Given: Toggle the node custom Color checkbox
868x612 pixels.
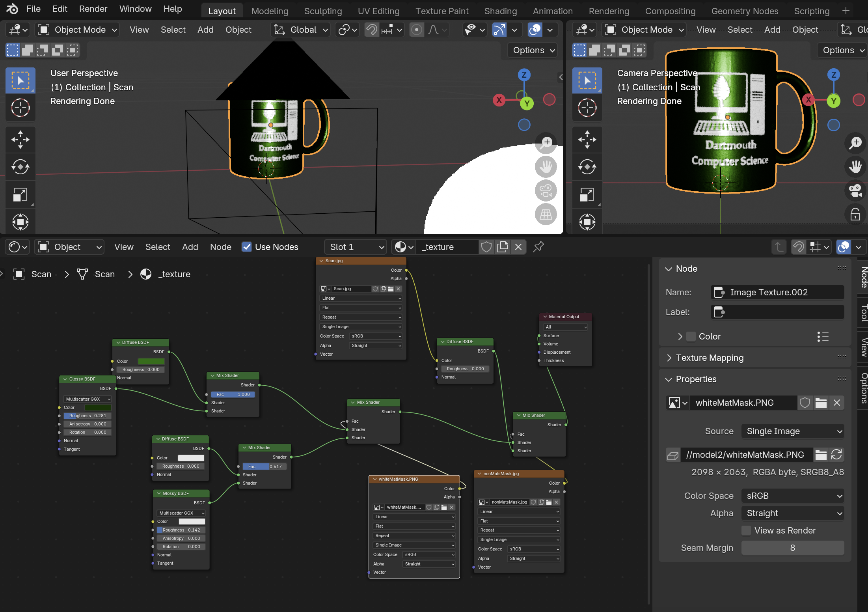Looking at the screenshot, I should click(x=691, y=336).
